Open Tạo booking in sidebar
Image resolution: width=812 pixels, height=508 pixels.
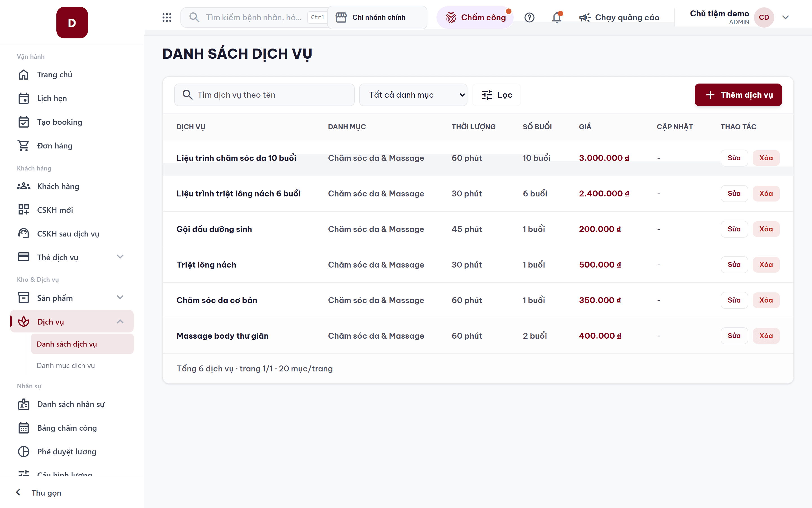pyautogui.click(x=72, y=122)
